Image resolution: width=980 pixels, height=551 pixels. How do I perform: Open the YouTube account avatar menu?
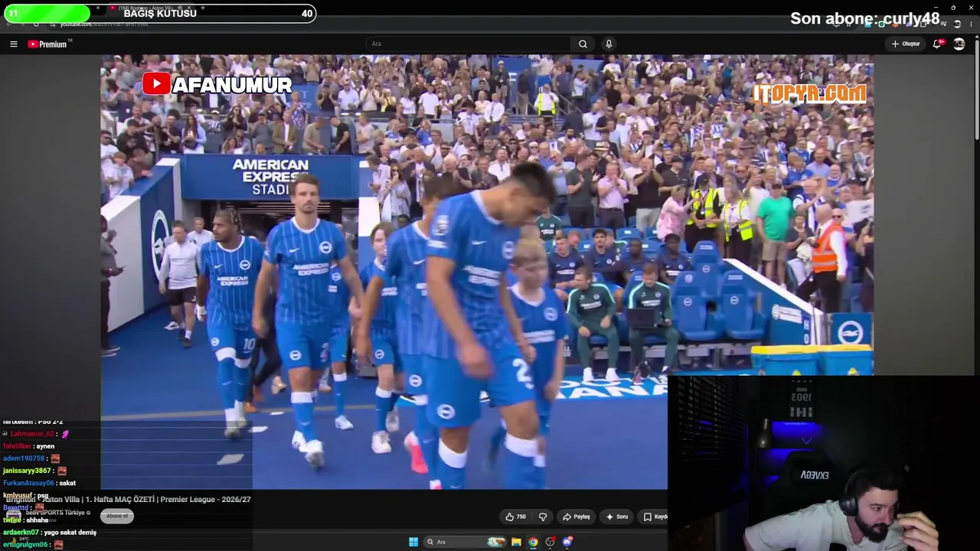coord(959,44)
